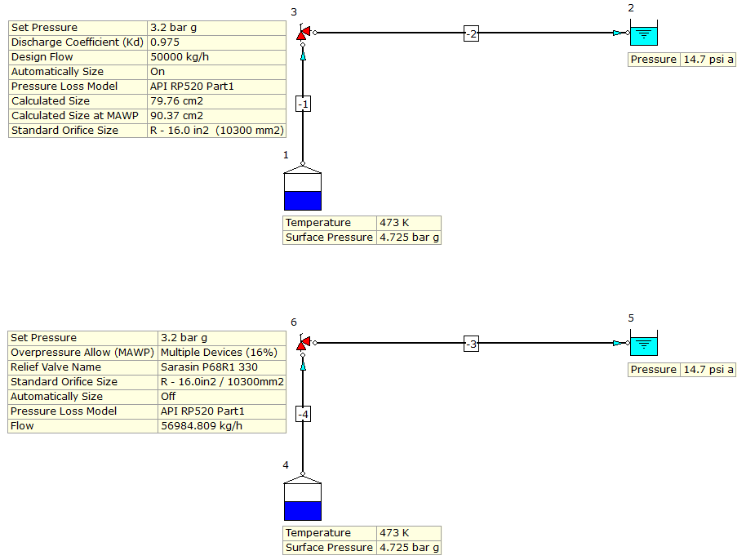Select pipe segment -4
Screen dimensions: 746x560
click(x=303, y=413)
